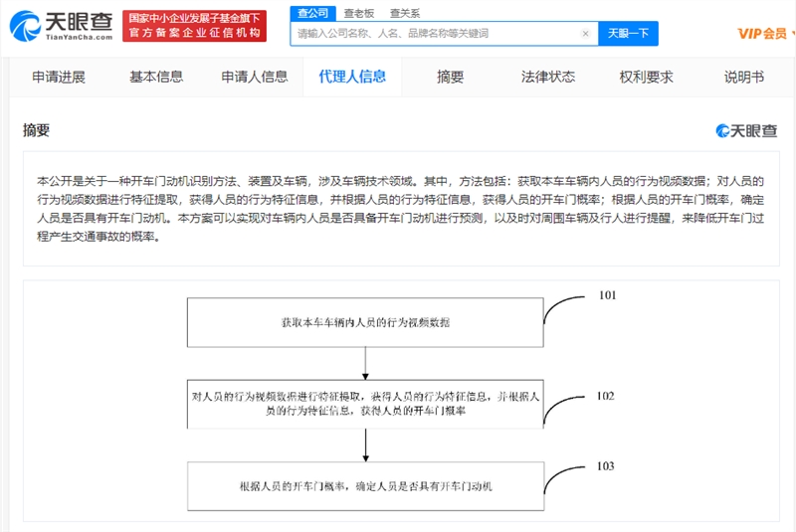Image resolution: width=796 pixels, height=532 pixels.
Task: Click flowchart step box 根据人员的开车门概率
Action: pyautogui.click(x=365, y=486)
